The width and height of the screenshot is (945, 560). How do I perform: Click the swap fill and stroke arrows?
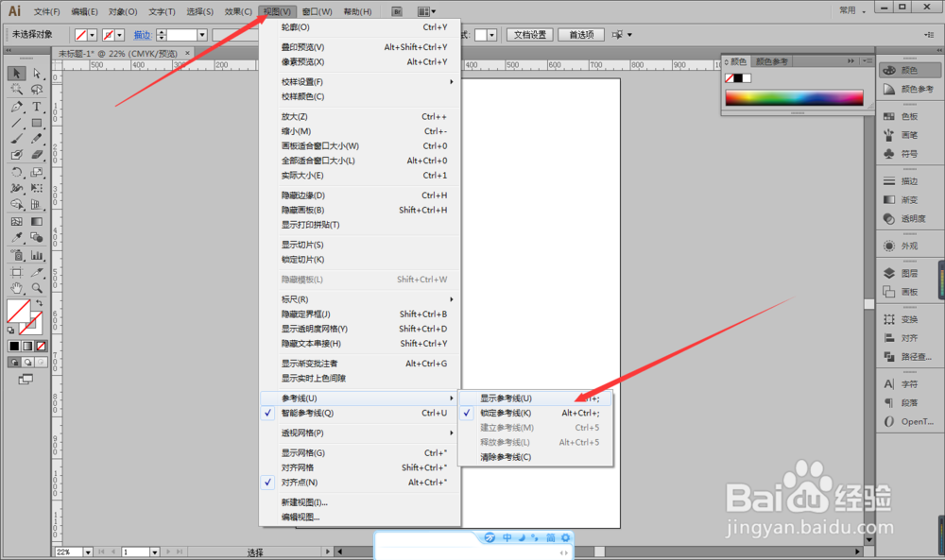(x=39, y=303)
